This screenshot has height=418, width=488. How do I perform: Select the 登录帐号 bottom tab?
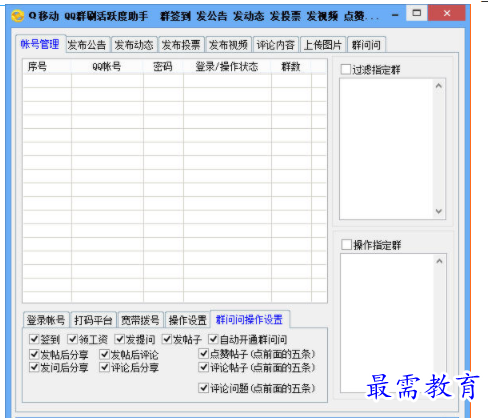coord(46,320)
